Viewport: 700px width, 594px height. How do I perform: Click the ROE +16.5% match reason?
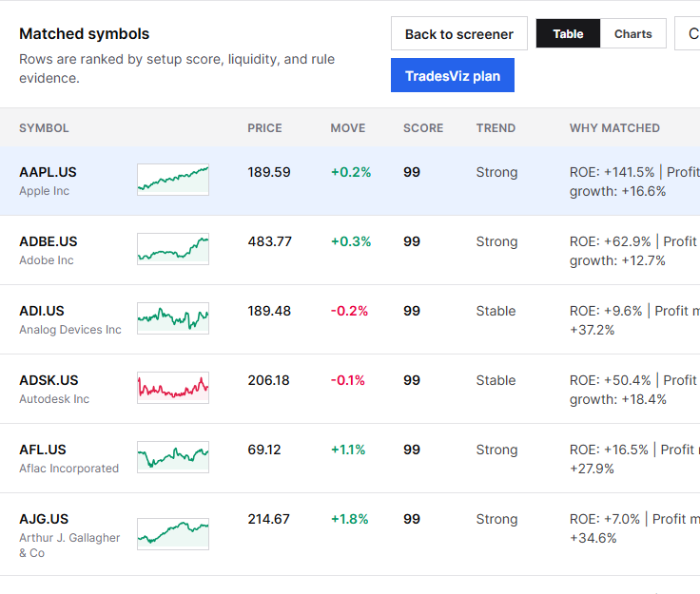click(x=634, y=459)
